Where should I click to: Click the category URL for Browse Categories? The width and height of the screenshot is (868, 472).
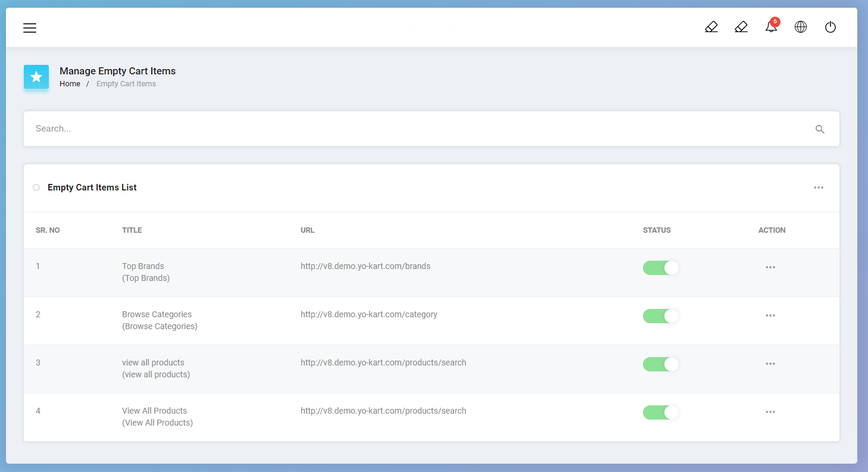click(x=369, y=314)
